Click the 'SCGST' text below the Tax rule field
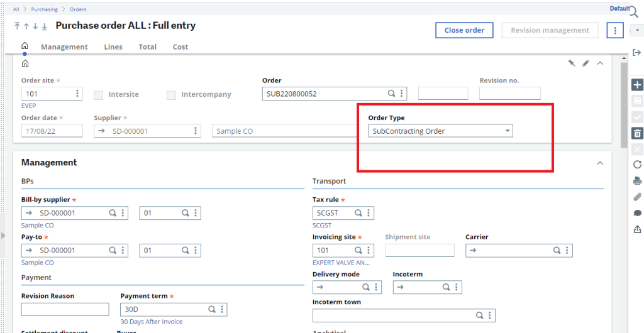The width and height of the screenshot is (644, 333). coord(322,226)
